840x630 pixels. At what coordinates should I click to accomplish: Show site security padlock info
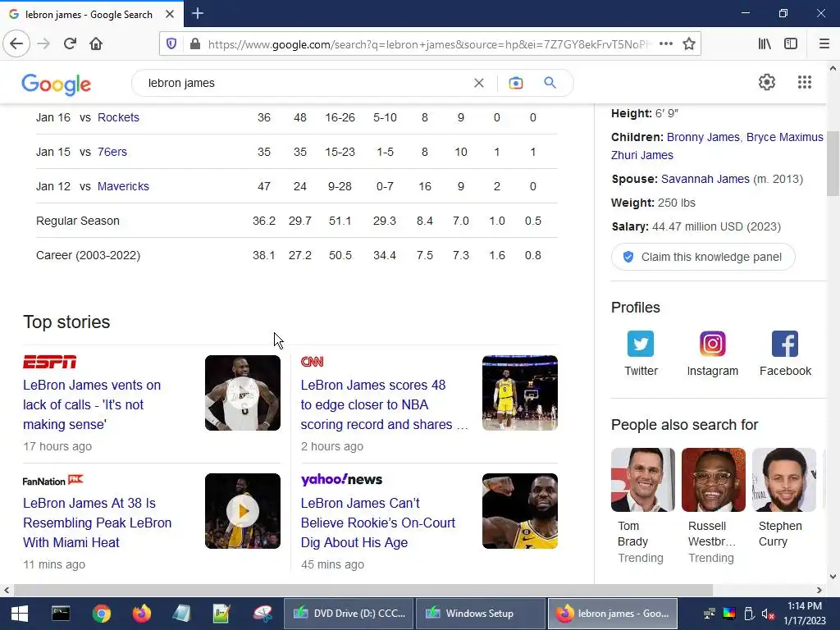(195, 44)
